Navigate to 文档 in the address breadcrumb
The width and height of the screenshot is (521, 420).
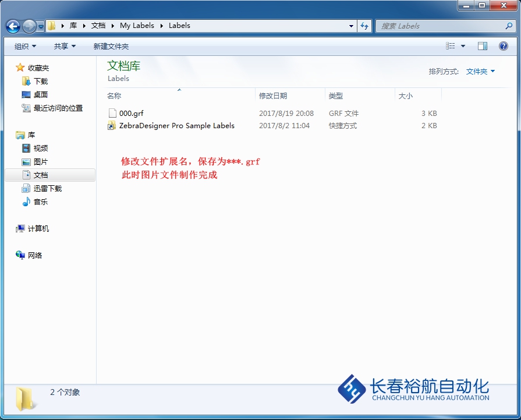[98, 26]
